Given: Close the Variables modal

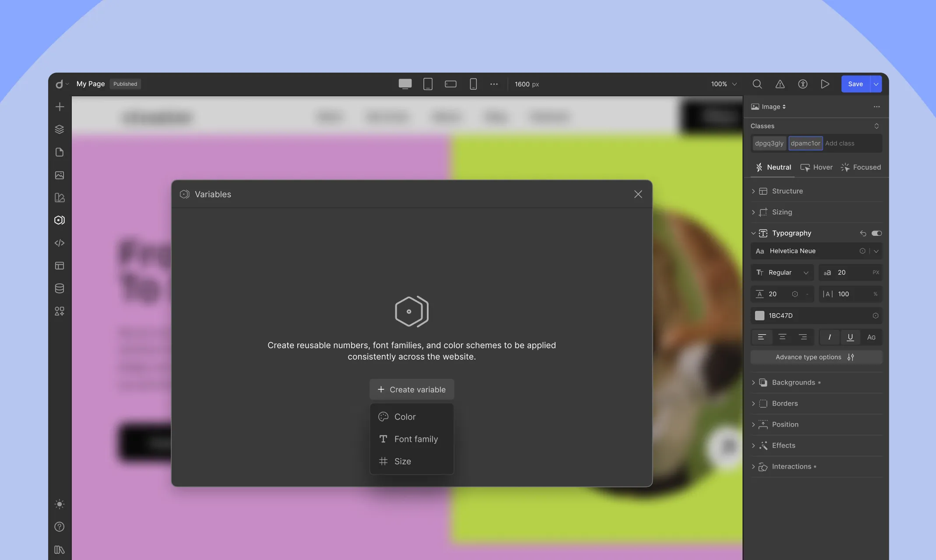Looking at the screenshot, I should (x=638, y=194).
